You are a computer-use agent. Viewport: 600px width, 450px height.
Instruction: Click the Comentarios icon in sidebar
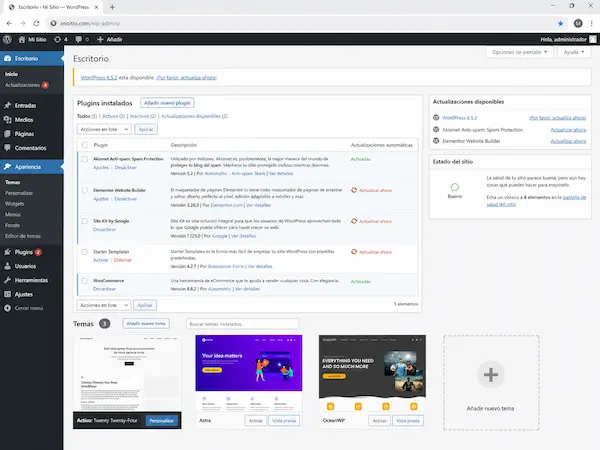pos(7,148)
